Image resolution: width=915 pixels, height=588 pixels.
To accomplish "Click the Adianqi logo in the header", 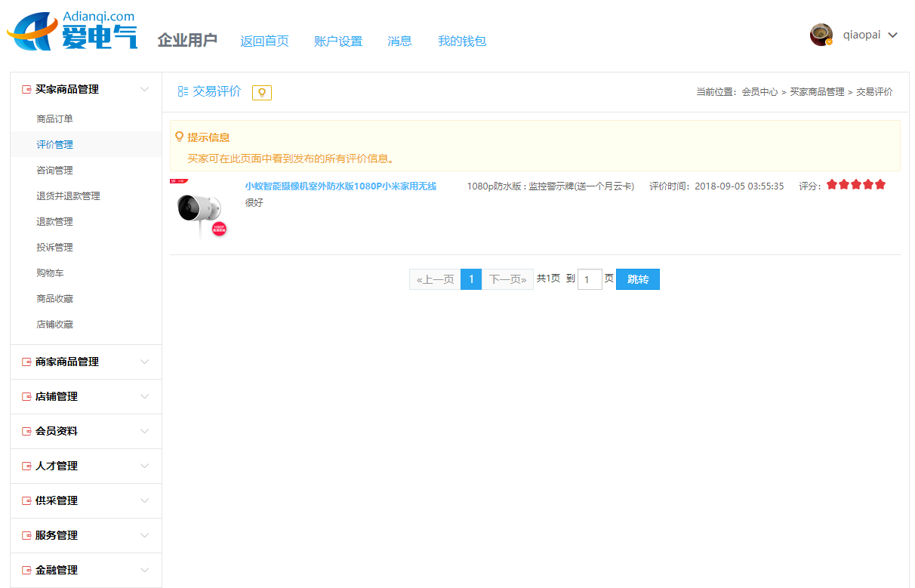I will pyautogui.click(x=72, y=32).
